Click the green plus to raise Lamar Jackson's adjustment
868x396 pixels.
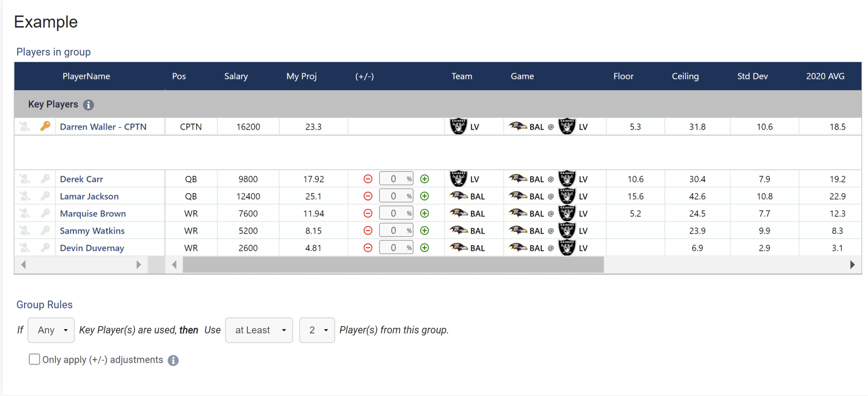tap(425, 196)
